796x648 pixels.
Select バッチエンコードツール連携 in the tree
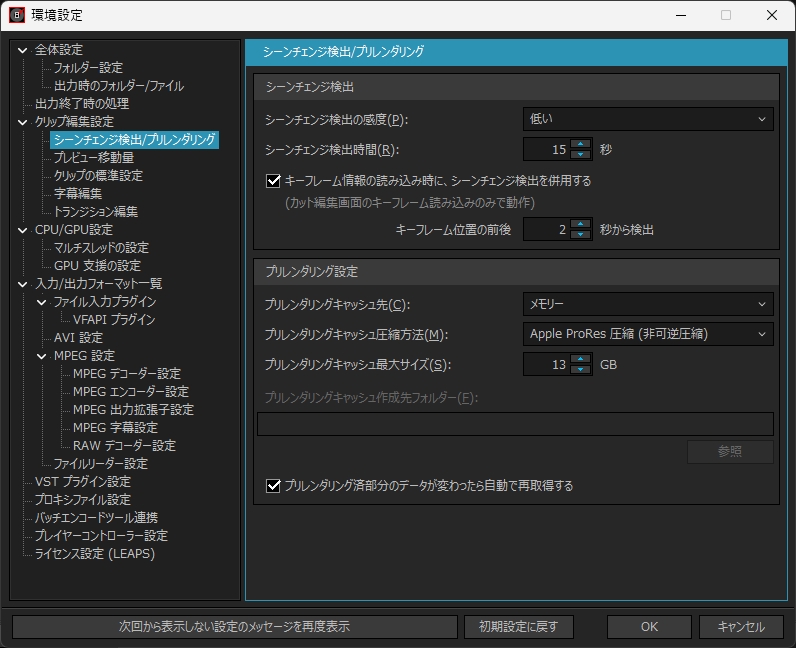(x=96, y=518)
